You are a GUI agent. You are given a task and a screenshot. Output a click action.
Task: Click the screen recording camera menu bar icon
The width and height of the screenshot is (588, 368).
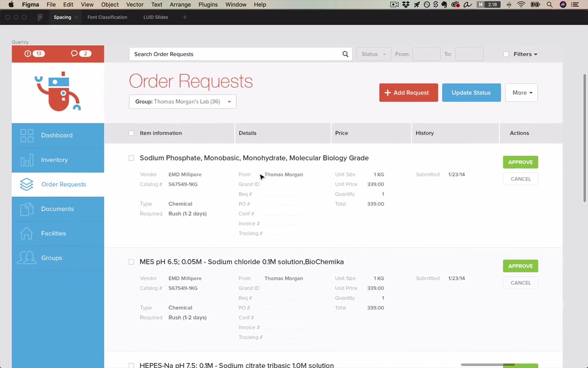(x=394, y=5)
